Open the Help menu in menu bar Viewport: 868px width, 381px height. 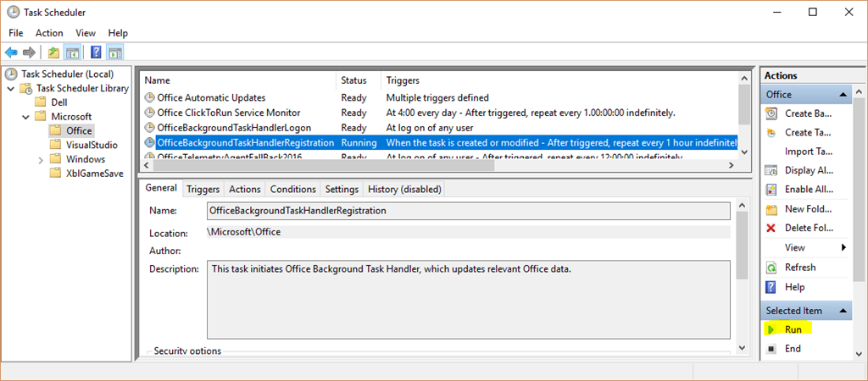pyautogui.click(x=118, y=33)
